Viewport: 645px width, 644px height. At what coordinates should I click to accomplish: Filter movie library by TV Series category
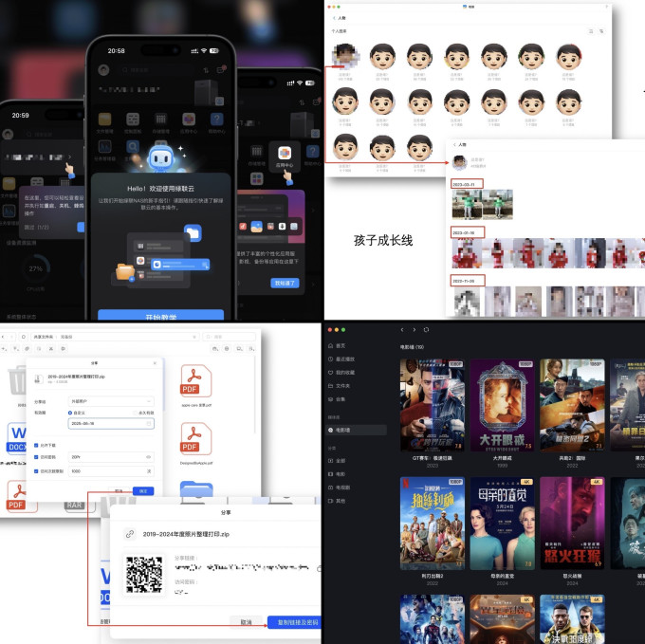[x=339, y=488]
